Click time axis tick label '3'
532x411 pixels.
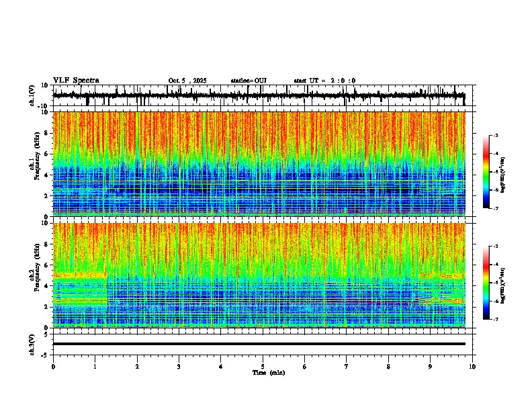pyautogui.click(x=179, y=367)
